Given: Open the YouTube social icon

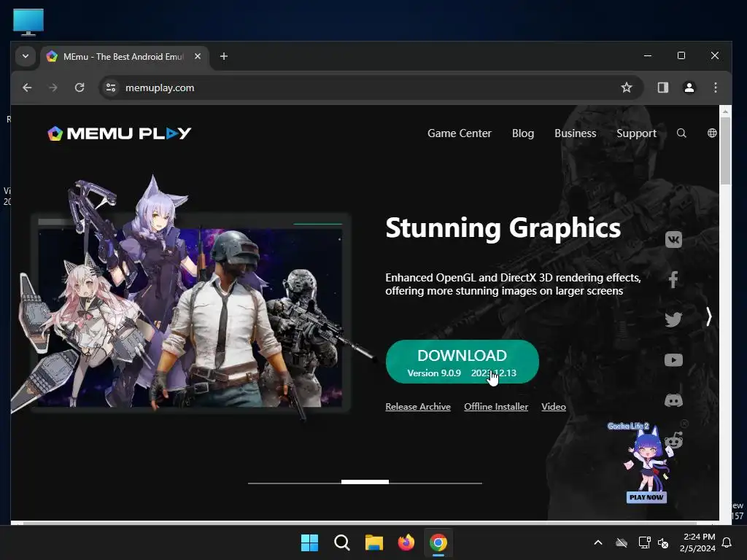Looking at the screenshot, I should [673, 360].
